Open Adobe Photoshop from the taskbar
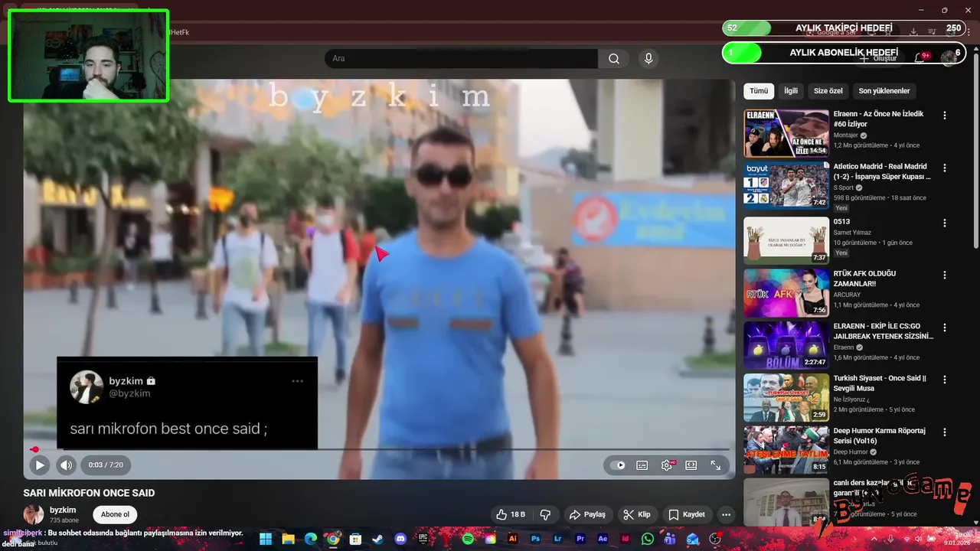The width and height of the screenshot is (980, 551). [535, 539]
